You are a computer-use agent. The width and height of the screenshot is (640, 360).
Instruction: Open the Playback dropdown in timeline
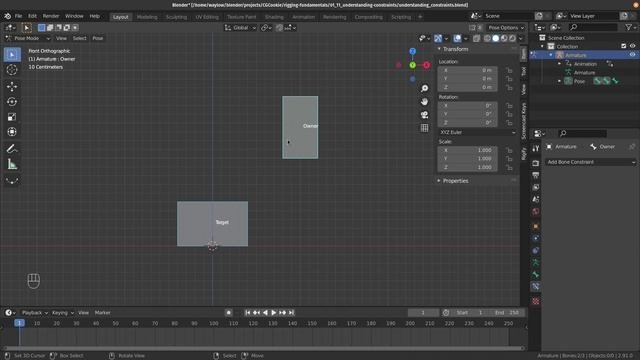pyautogui.click(x=35, y=313)
